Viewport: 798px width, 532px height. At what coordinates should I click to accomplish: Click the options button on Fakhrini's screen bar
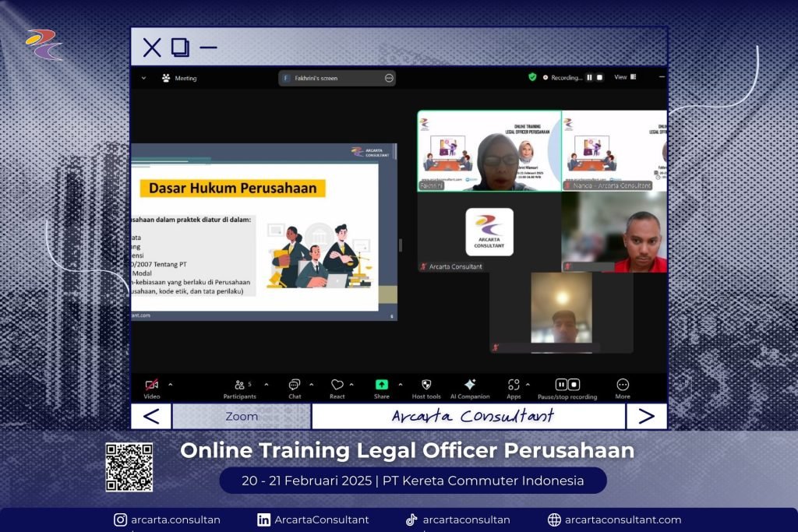coord(389,78)
